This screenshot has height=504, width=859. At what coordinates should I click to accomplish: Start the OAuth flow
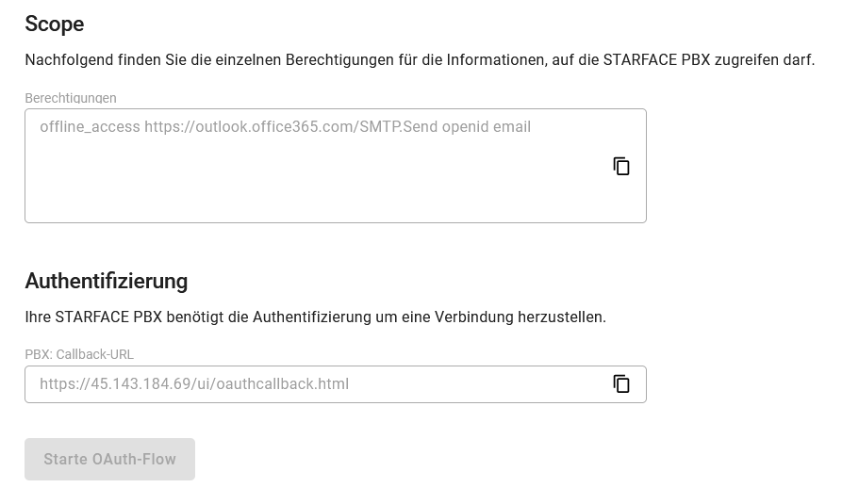coord(109,459)
